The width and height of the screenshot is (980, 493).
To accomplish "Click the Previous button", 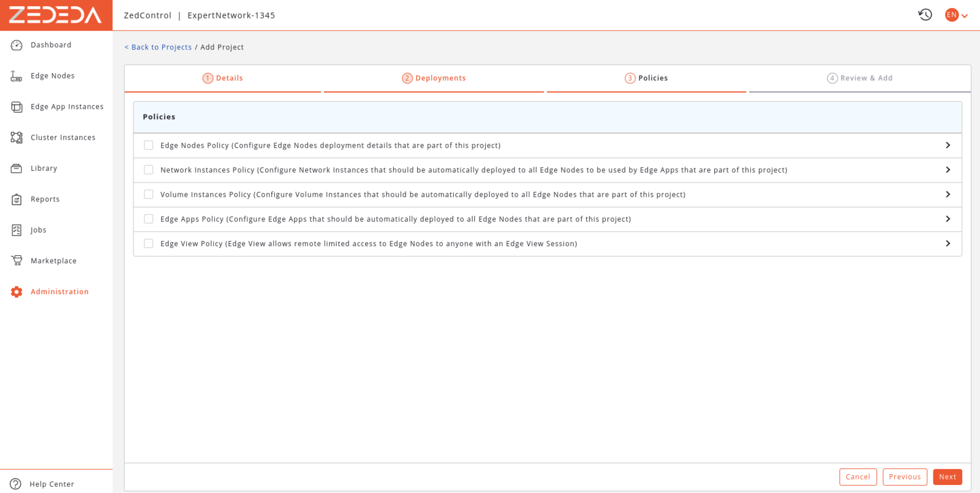I will click(905, 477).
